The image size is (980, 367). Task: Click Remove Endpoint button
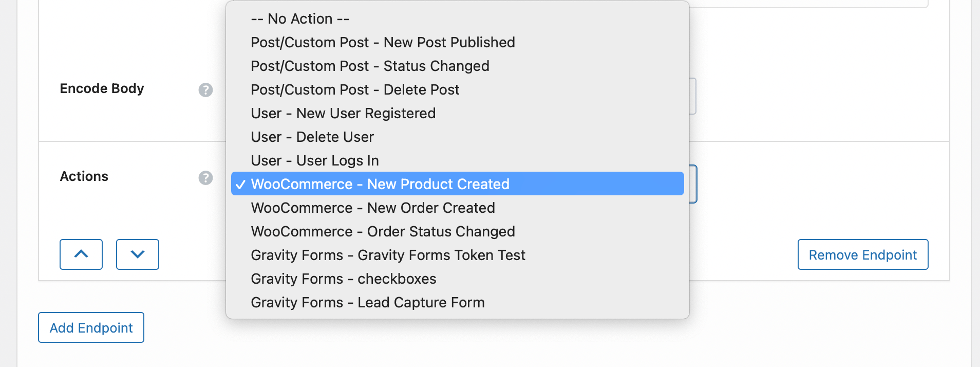pyautogui.click(x=862, y=254)
